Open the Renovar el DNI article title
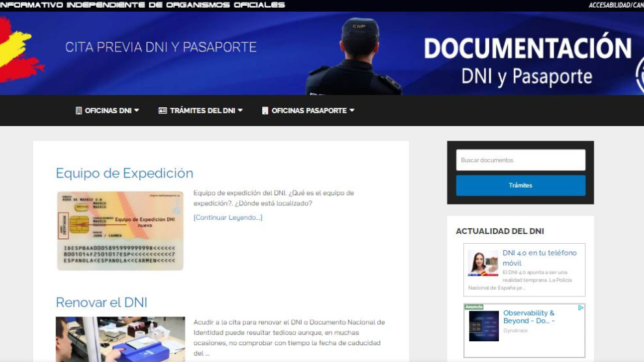This screenshot has height=362, width=644. [101, 302]
